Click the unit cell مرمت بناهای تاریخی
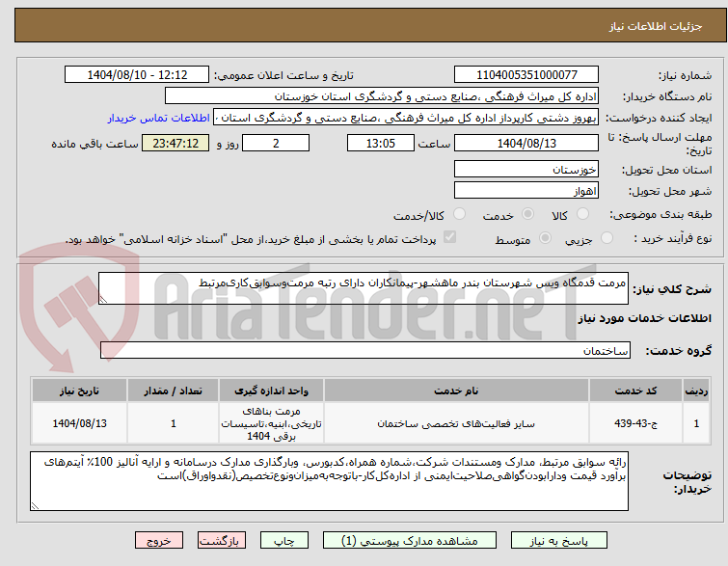728x566 pixels. (271, 423)
